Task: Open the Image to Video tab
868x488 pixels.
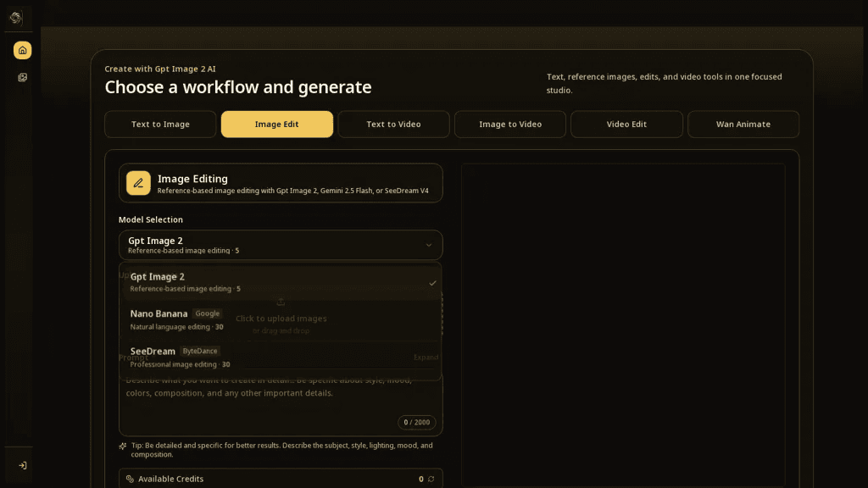Action: click(x=510, y=124)
